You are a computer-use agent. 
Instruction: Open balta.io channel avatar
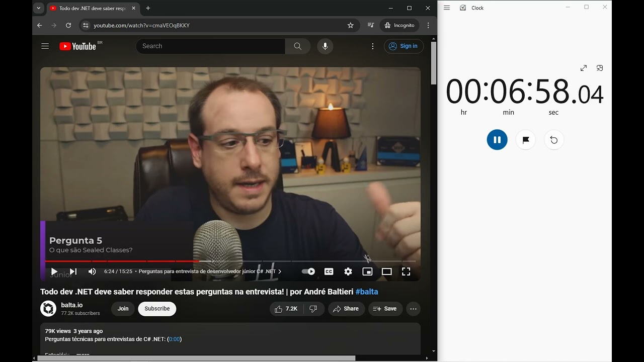click(48, 309)
